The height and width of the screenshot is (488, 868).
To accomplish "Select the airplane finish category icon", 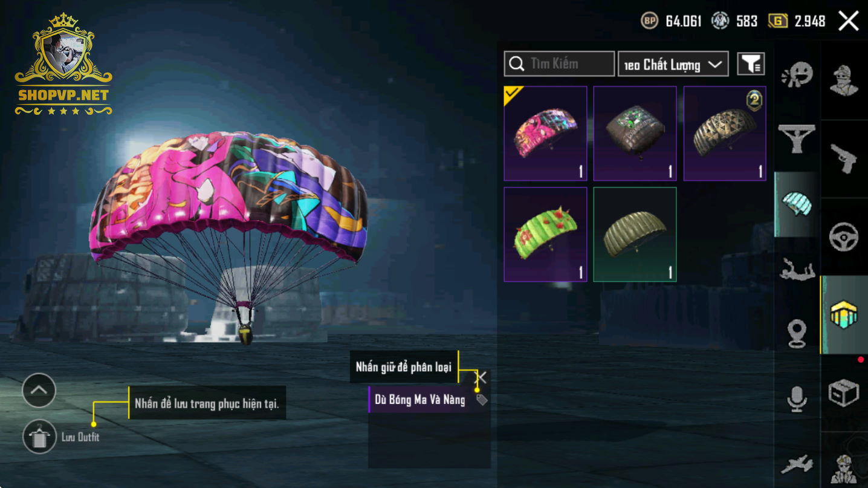I will click(797, 464).
